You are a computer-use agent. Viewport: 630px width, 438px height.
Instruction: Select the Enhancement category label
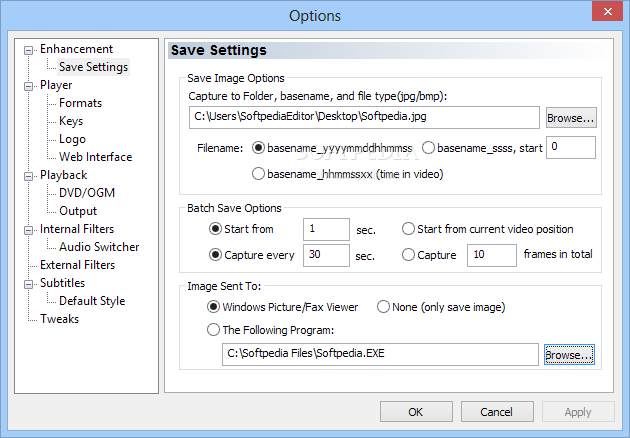click(x=76, y=49)
